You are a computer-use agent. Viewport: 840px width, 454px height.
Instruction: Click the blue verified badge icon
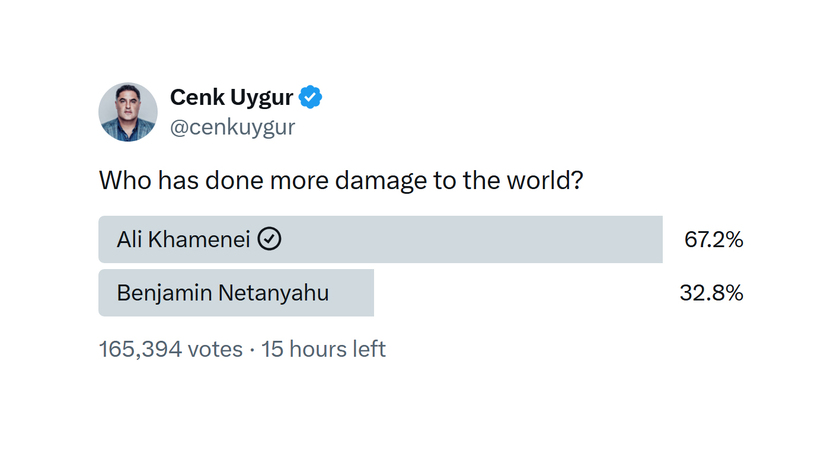[x=312, y=98]
